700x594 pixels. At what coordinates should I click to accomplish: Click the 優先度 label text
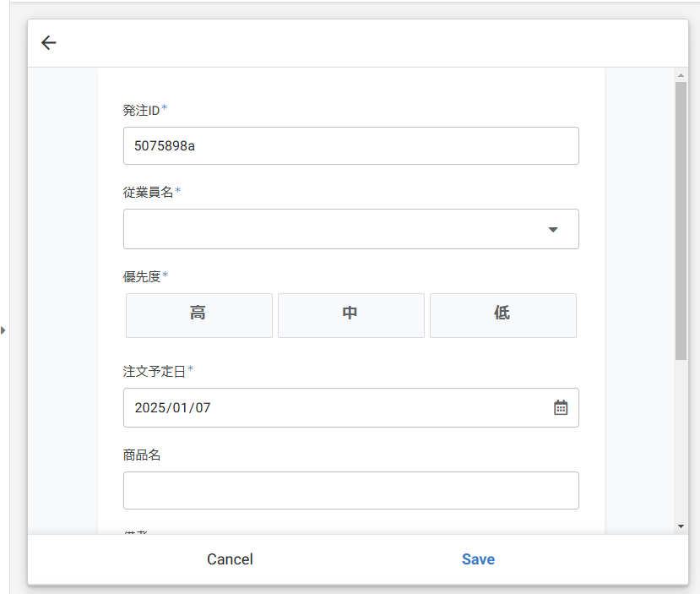click(x=142, y=276)
